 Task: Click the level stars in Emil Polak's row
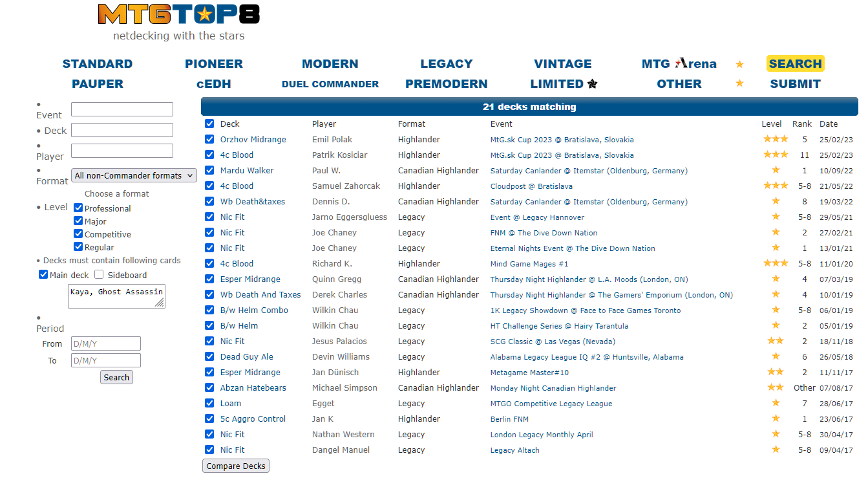click(776, 139)
